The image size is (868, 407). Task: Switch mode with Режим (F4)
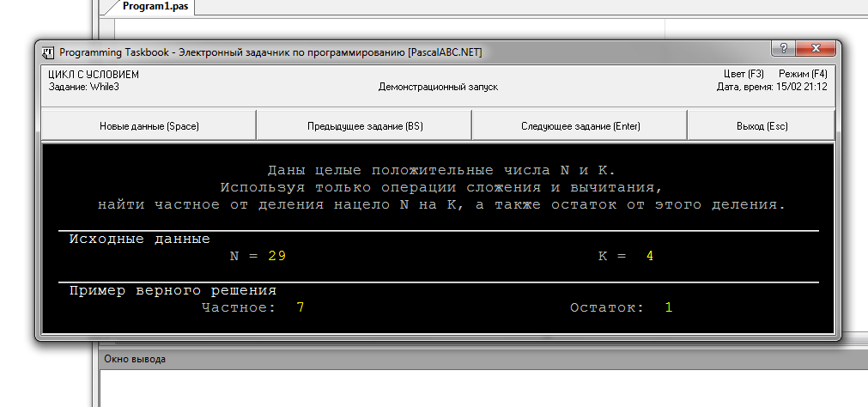click(803, 74)
